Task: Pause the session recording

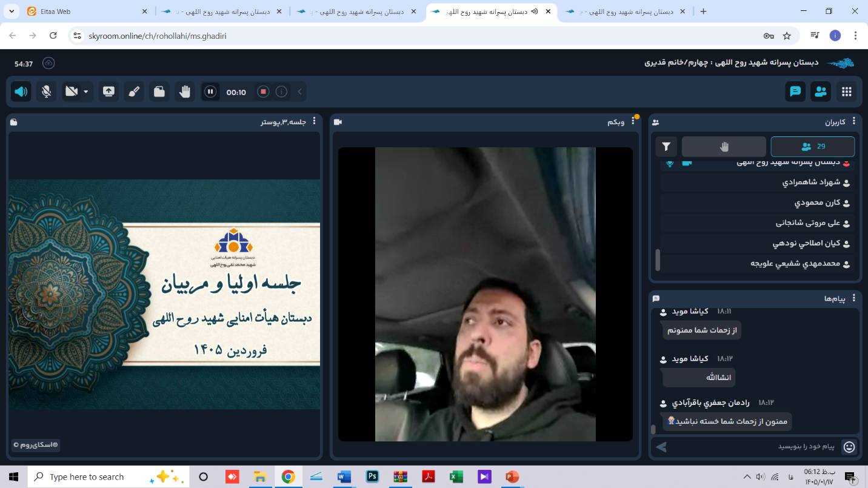Action: (x=210, y=92)
